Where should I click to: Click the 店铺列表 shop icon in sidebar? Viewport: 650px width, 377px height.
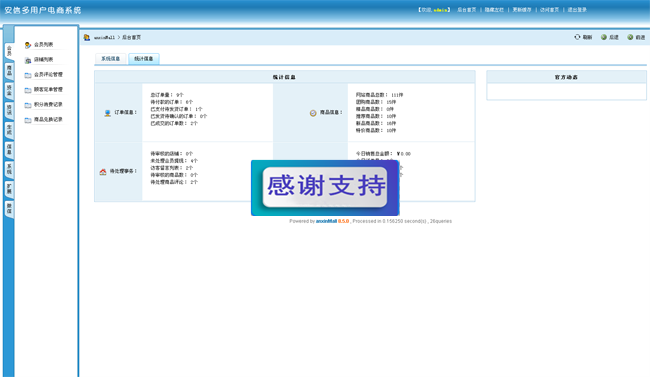28,60
